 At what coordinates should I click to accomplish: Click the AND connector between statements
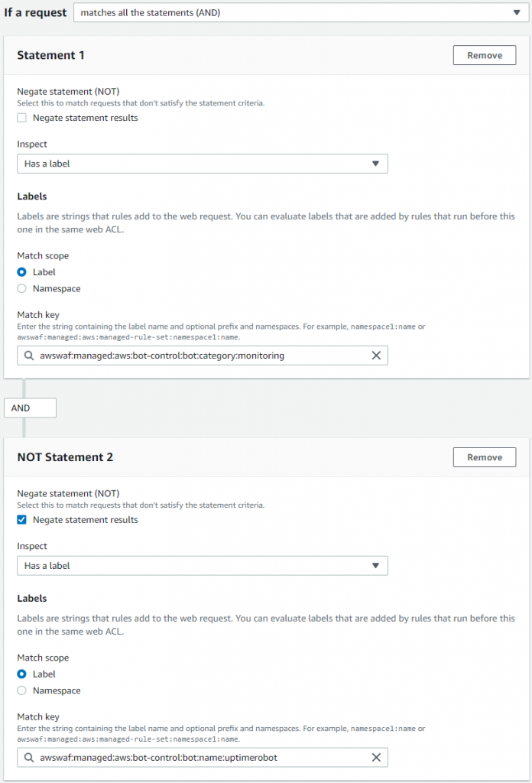point(30,408)
